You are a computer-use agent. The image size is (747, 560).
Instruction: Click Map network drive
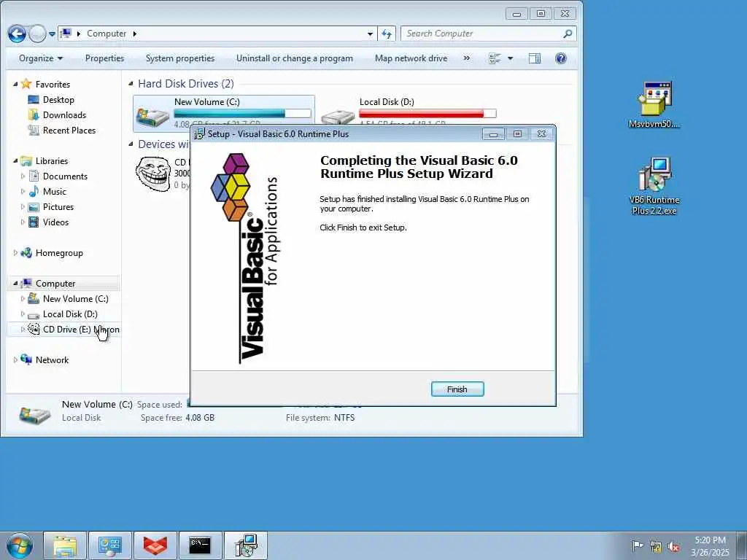tap(411, 58)
